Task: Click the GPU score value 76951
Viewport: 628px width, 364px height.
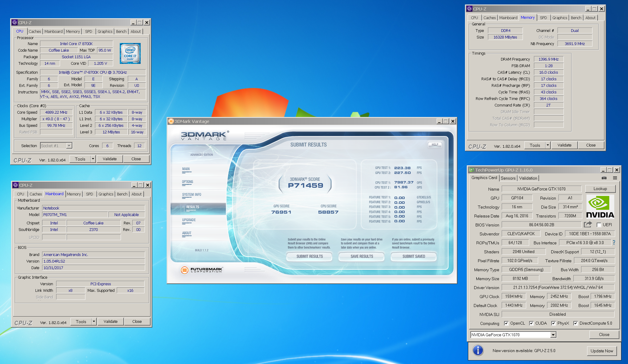Action: [x=281, y=212]
